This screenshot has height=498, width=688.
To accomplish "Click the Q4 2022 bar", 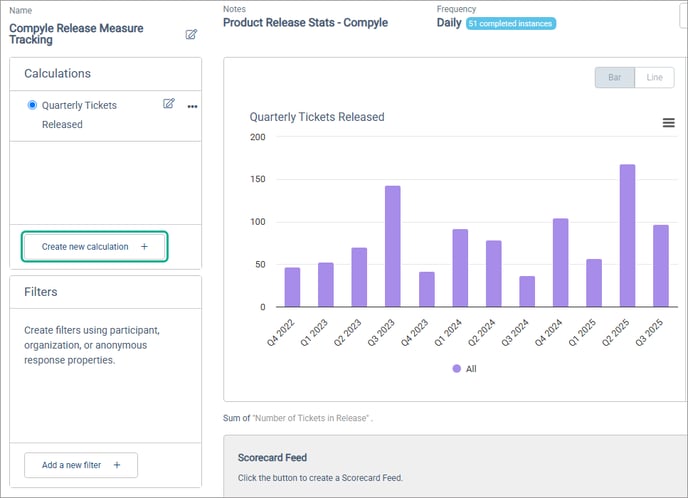I will 292,287.
